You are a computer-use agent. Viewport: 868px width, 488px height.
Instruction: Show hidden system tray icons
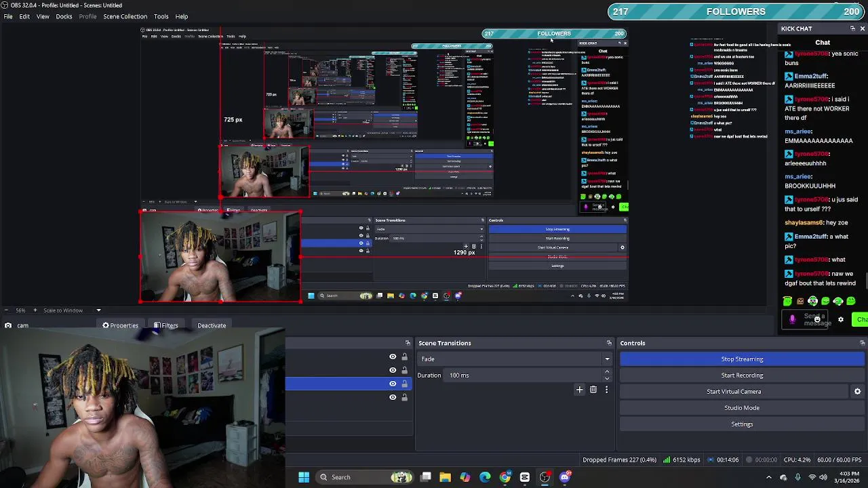click(769, 477)
